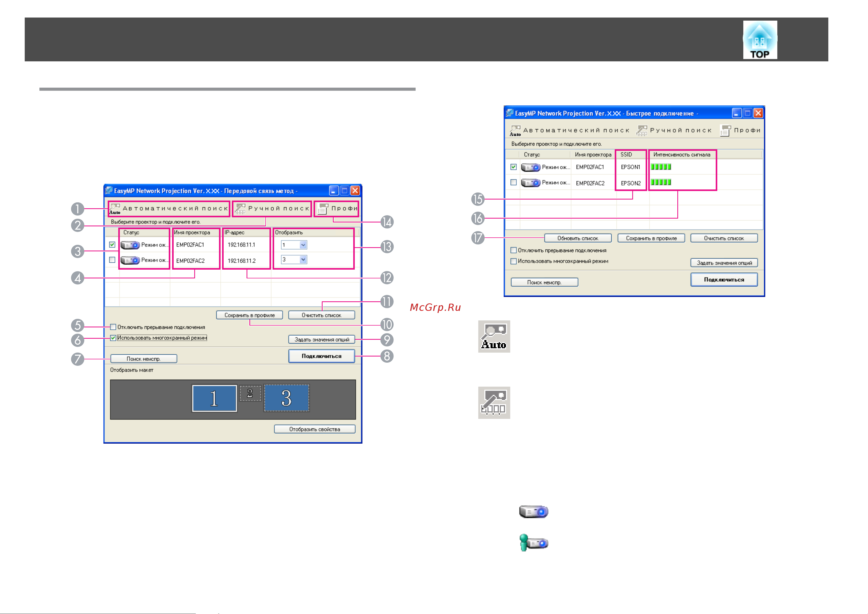Click Сохранить в профиле in the left window
The width and height of the screenshot is (868, 614).
click(249, 315)
